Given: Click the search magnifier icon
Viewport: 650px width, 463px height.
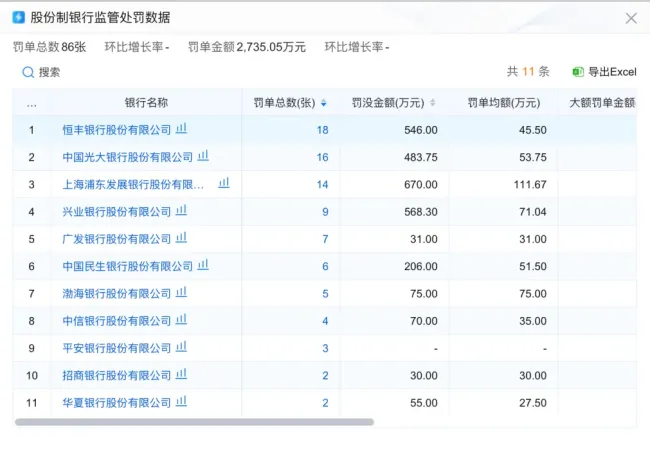Looking at the screenshot, I should [x=28, y=73].
